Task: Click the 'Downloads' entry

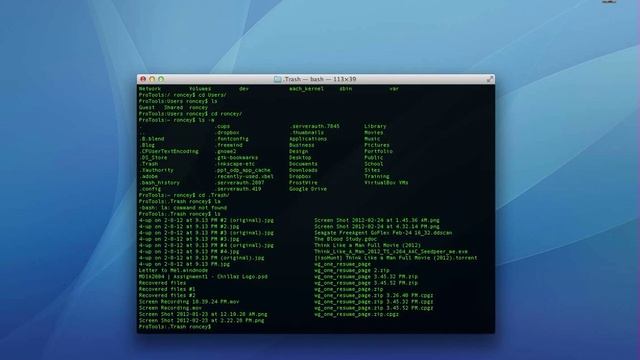Action: point(303,170)
